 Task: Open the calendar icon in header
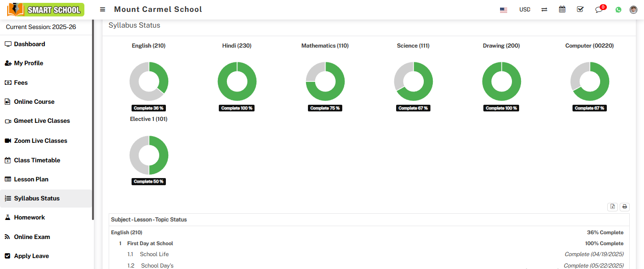click(562, 10)
